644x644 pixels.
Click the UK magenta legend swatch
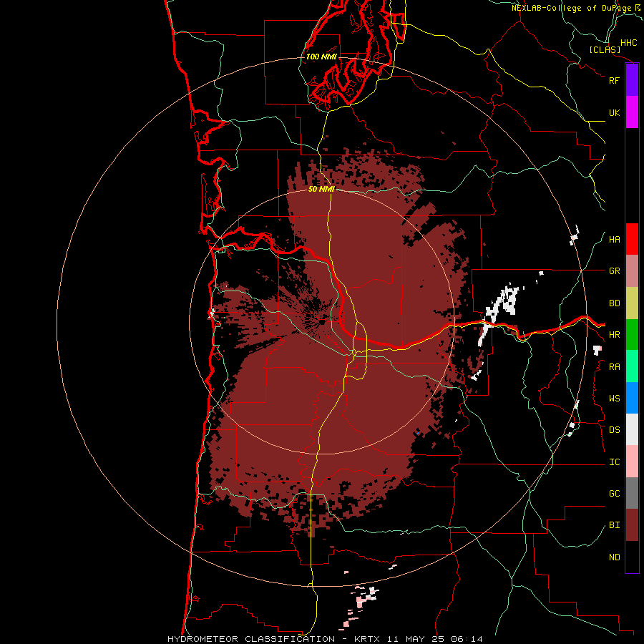(x=632, y=112)
